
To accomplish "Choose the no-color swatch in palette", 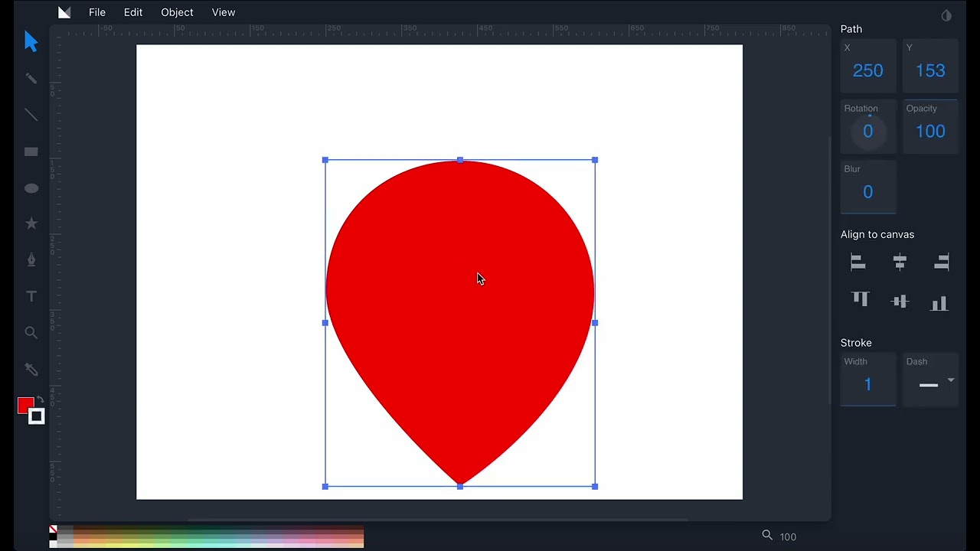I will point(53,529).
